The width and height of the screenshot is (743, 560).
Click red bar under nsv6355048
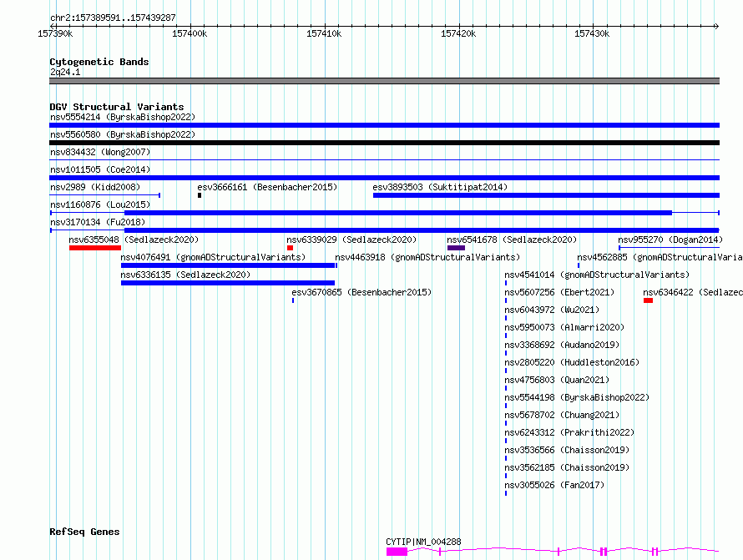tap(95, 248)
